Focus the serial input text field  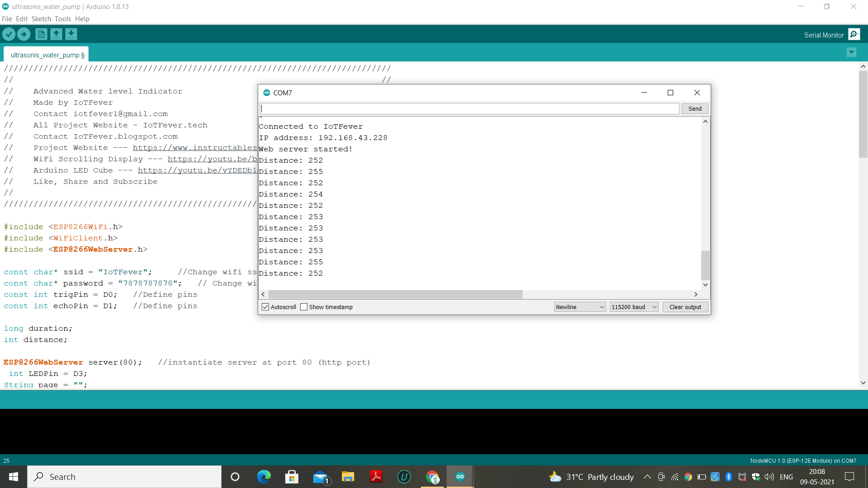point(470,108)
